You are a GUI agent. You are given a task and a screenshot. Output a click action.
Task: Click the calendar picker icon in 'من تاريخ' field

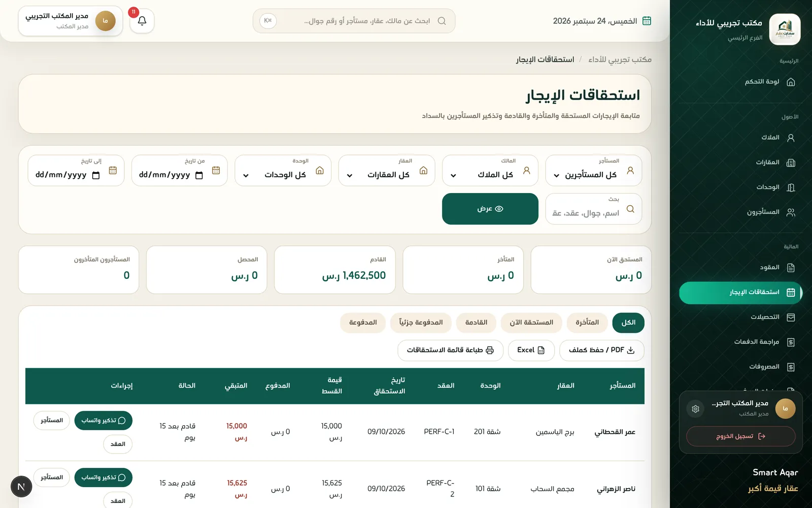199,175
